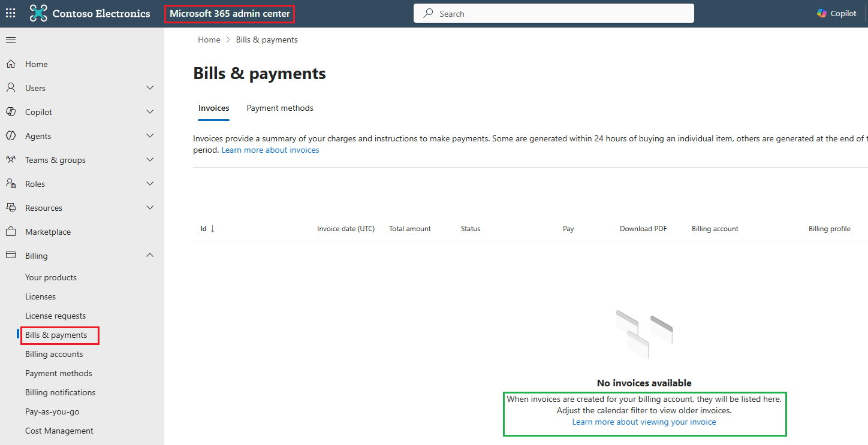Click the Copilot icon in top bar

pyautogui.click(x=822, y=13)
